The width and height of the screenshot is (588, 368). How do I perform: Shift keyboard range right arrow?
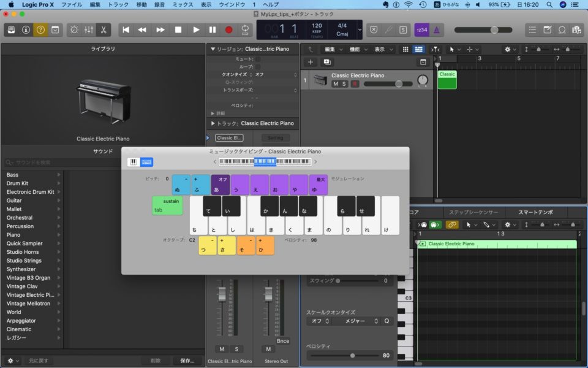coord(315,162)
